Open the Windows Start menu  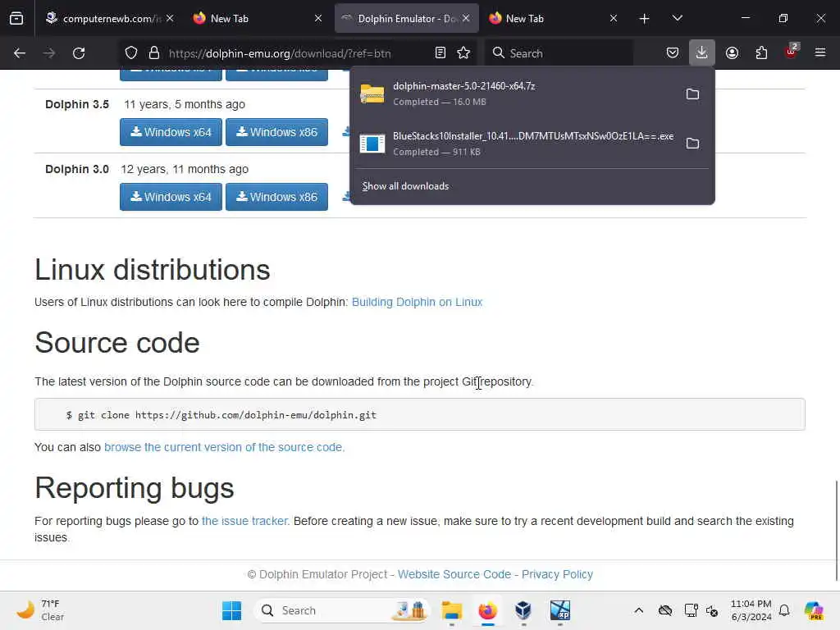(x=232, y=610)
